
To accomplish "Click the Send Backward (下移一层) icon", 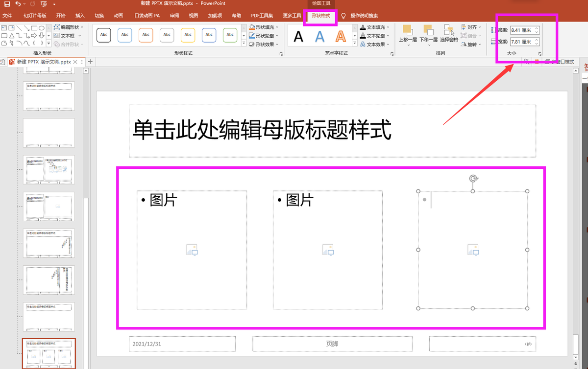I will (x=428, y=30).
